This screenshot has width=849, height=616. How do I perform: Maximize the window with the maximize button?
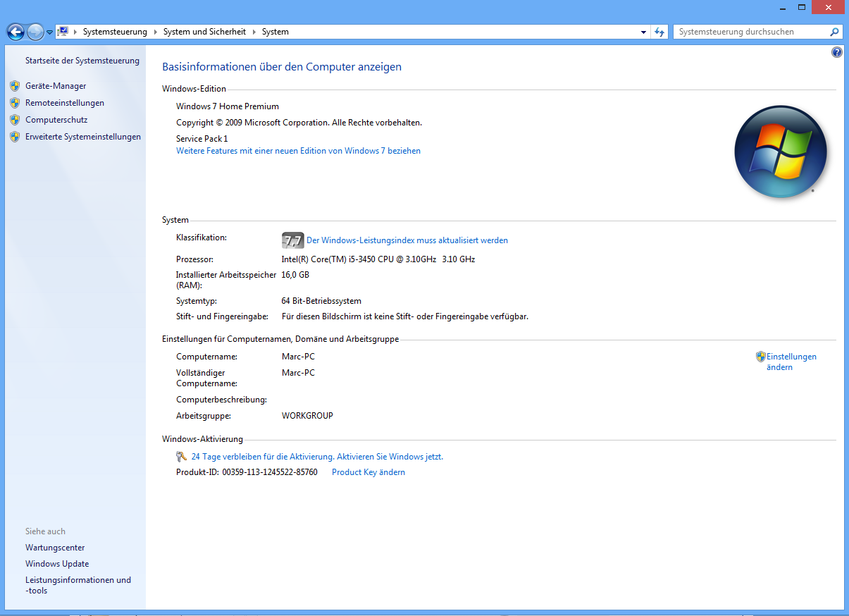801,6
